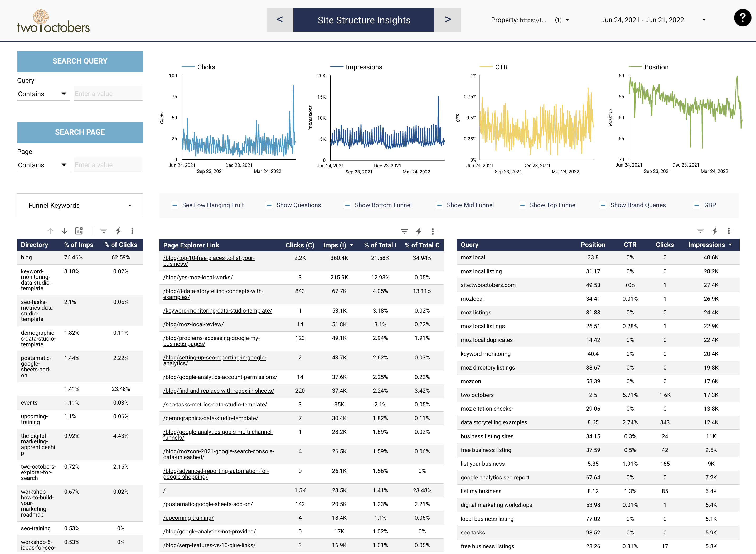
Task: Sort Directory table ascending with up arrow
Action: pyautogui.click(x=50, y=231)
